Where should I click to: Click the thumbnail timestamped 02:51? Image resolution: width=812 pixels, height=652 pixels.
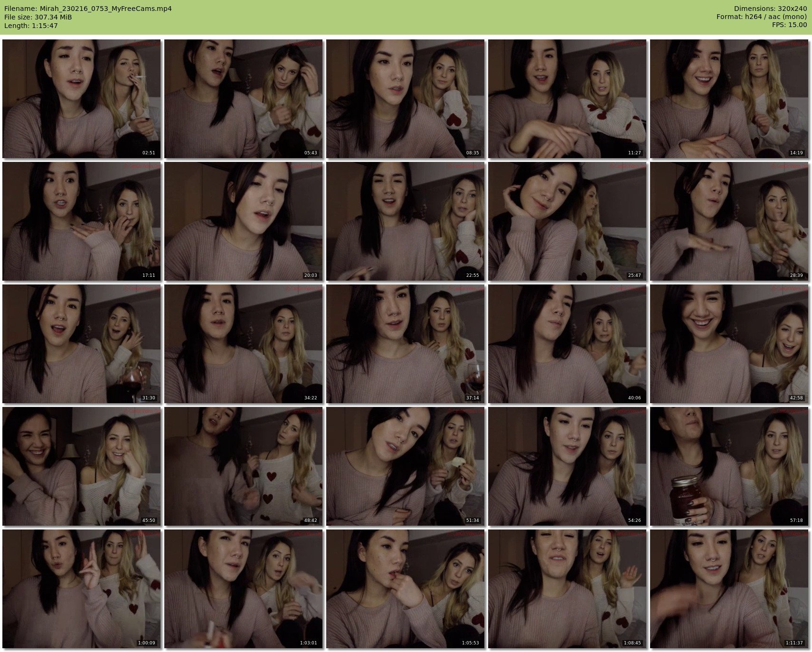tap(81, 99)
